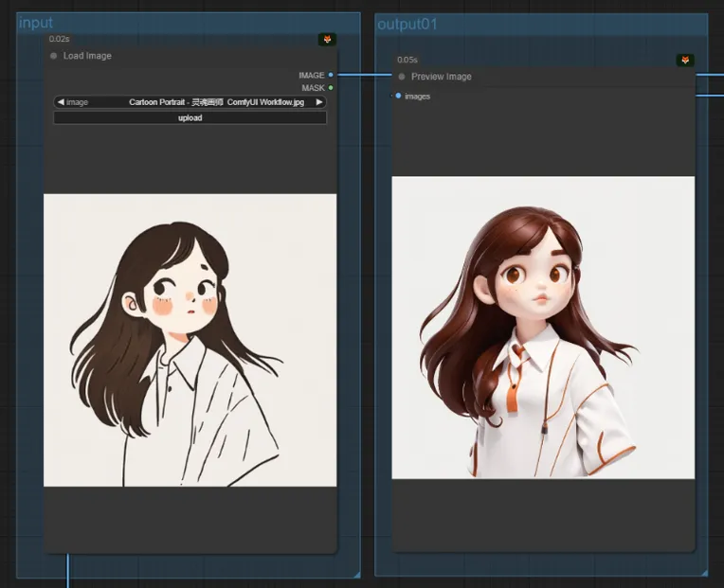Screen dimensions: 724x588
Task: Click the 3D girl preview image
Action: (x=543, y=328)
